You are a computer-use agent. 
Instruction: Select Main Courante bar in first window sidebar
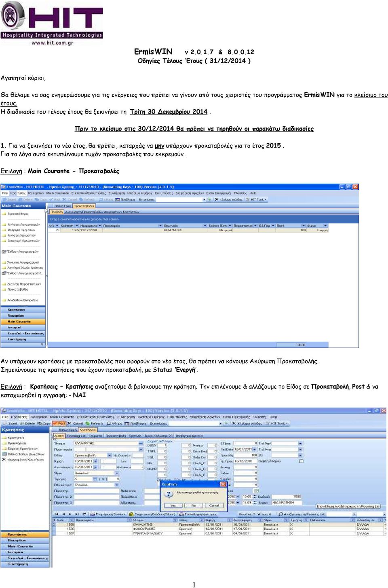click(23, 321)
